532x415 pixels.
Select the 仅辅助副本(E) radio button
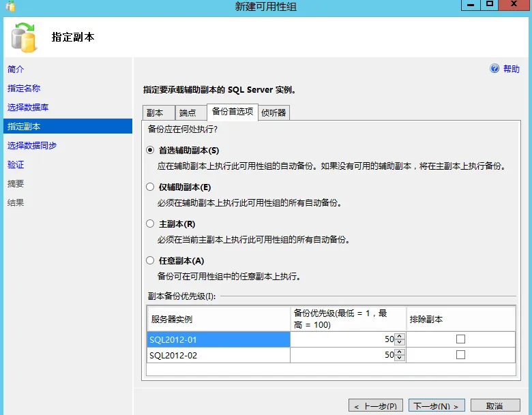pos(150,187)
